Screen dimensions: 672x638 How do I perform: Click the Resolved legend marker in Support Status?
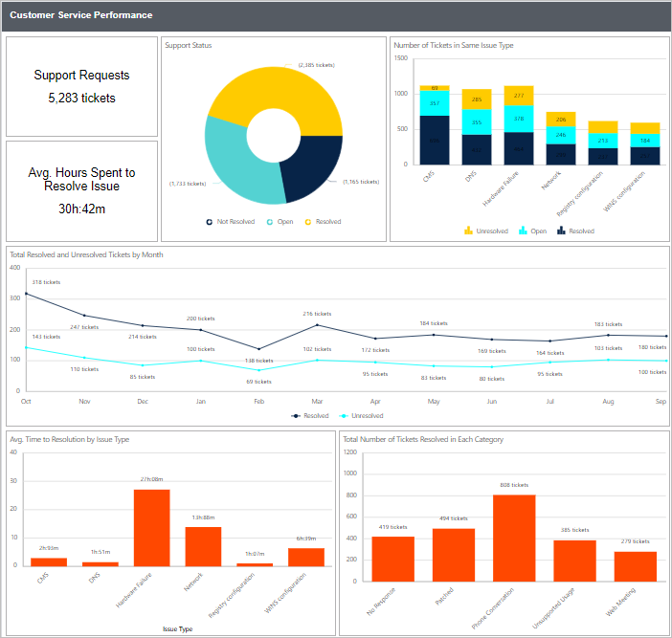(x=307, y=222)
